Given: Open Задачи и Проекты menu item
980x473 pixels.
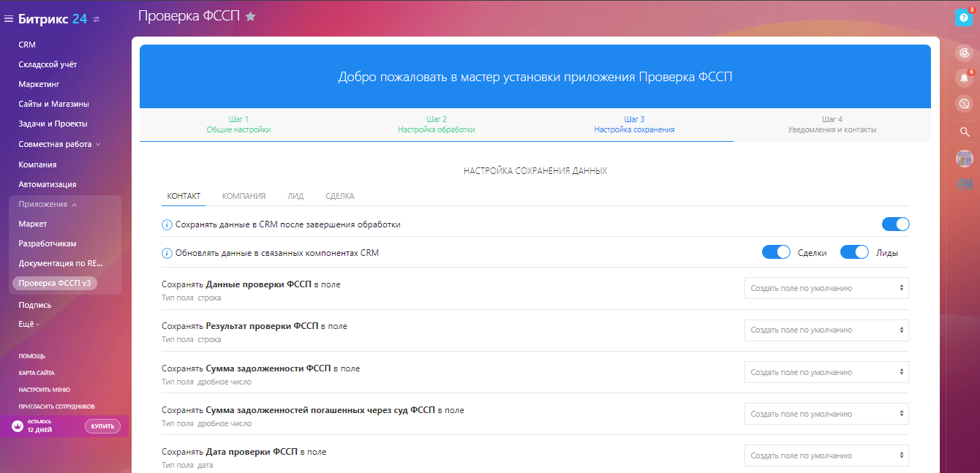Looking at the screenshot, I should pyautogui.click(x=53, y=124).
